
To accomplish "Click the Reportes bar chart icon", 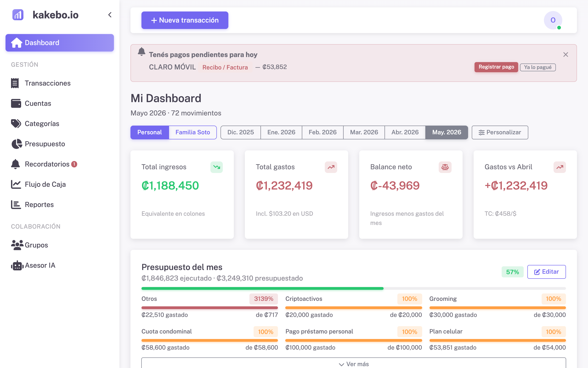I will pos(16,204).
